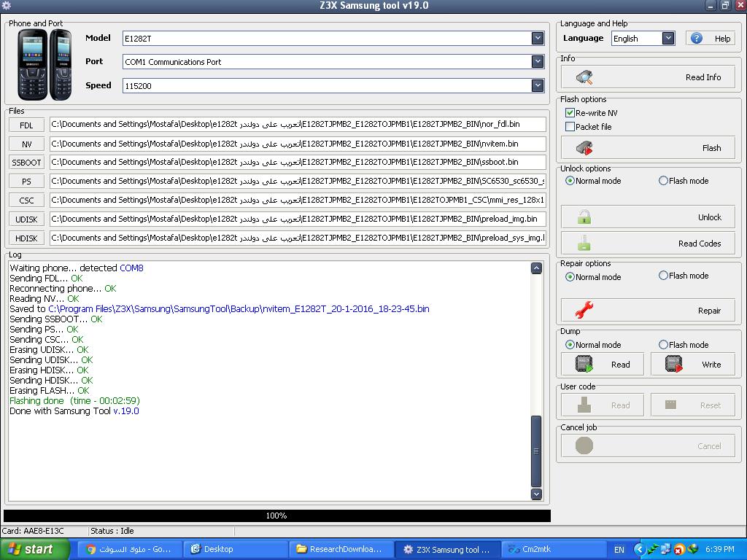Image resolution: width=747 pixels, height=560 pixels.
Task: Click the tray expand arrow icon
Action: pyautogui.click(x=639, y=549)
